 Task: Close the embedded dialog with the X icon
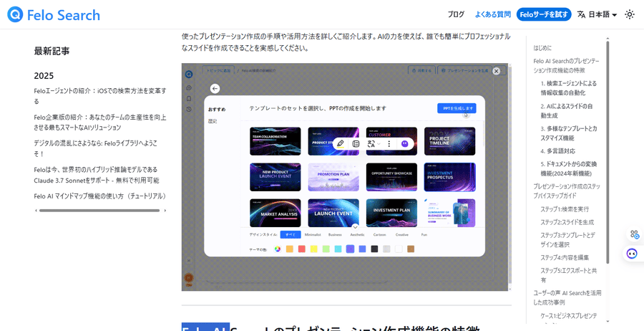[496, 71]
